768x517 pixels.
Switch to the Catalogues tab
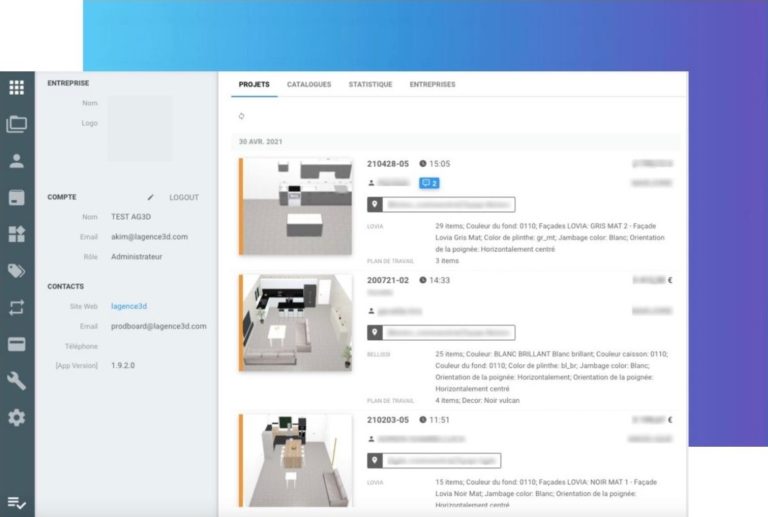tap(309, 85)
